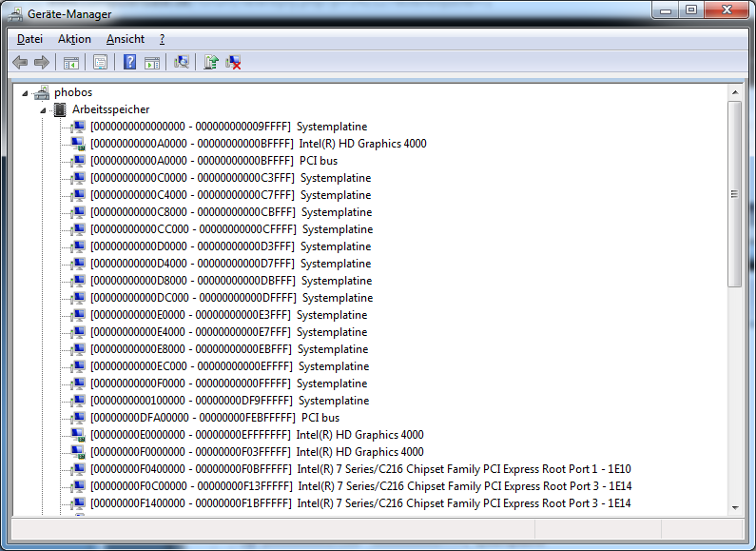The image size is (756, 551).
Task: Click the scrollbar down arrow
Action: click(x=735, y=507)
